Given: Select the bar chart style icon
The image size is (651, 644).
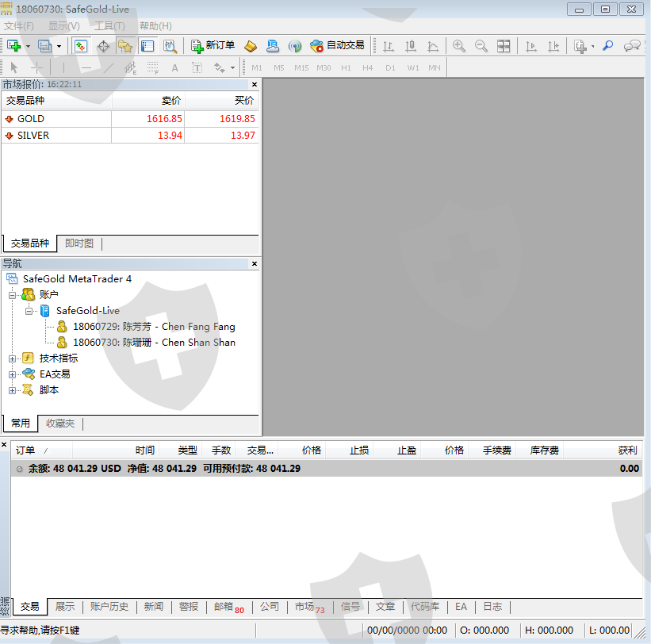Looking at the screenshot, I should (389, 46).
